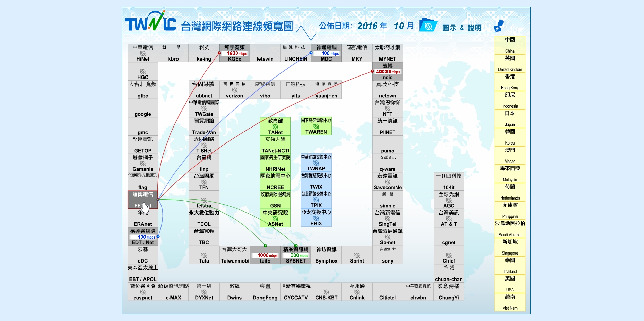The image size is (644, 321).
Task: Click the AT & T crossed-circle icon
Action: coord(449,219)
